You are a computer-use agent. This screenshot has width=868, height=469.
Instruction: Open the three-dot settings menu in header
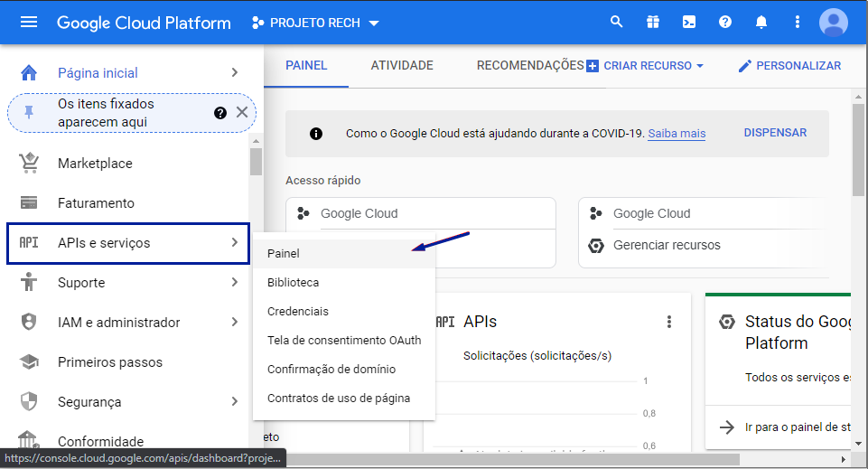(797, 22)
